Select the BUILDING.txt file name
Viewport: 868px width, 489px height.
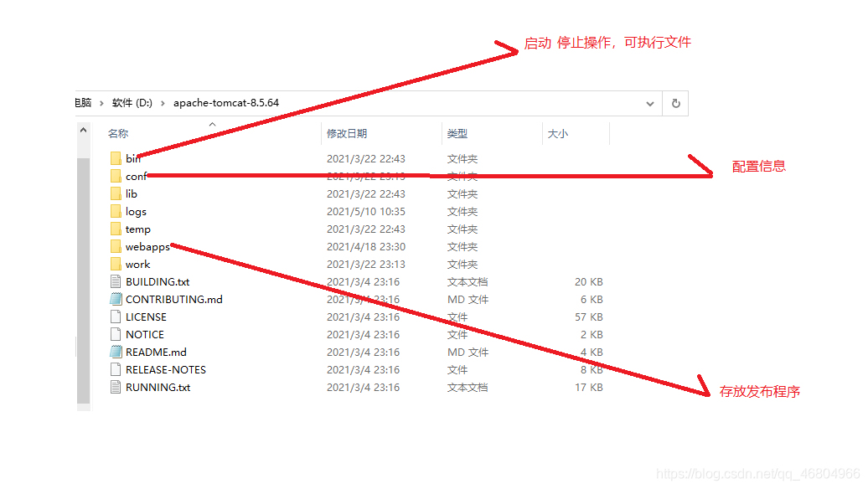click(x=158, y=282)
